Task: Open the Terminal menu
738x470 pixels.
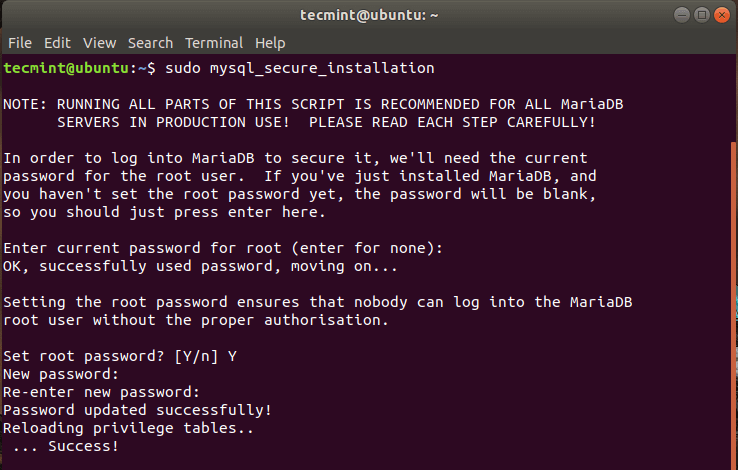Action: 214,43
